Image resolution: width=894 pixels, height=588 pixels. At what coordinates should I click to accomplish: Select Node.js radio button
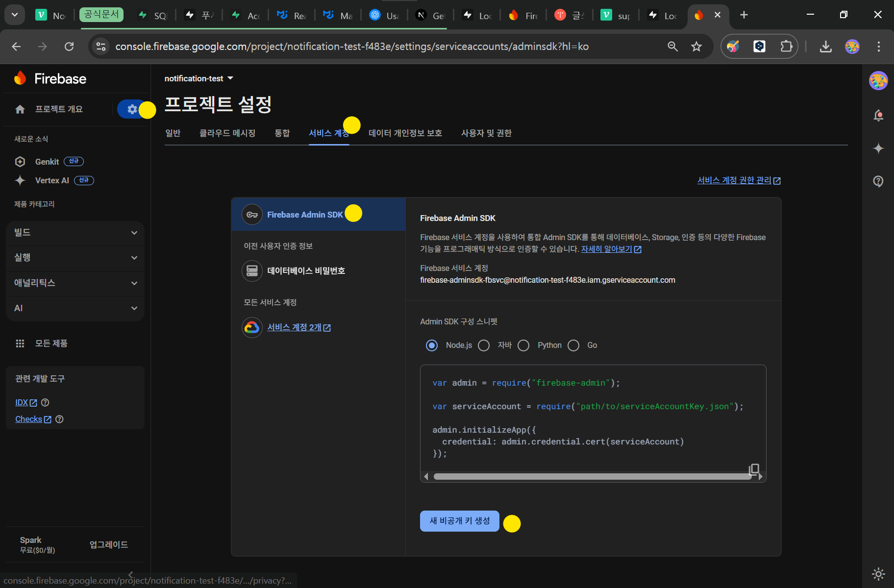click(x=432, y=345)
